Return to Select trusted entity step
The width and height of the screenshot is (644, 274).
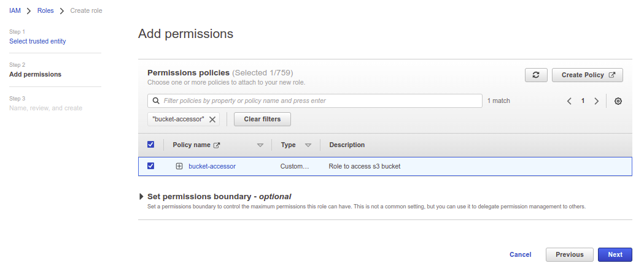click(37, 41)
